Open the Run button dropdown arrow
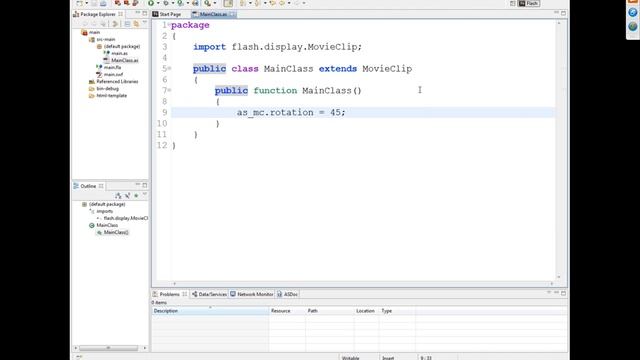This screenshot has width=640, height=360. click(x=158, y=3)
